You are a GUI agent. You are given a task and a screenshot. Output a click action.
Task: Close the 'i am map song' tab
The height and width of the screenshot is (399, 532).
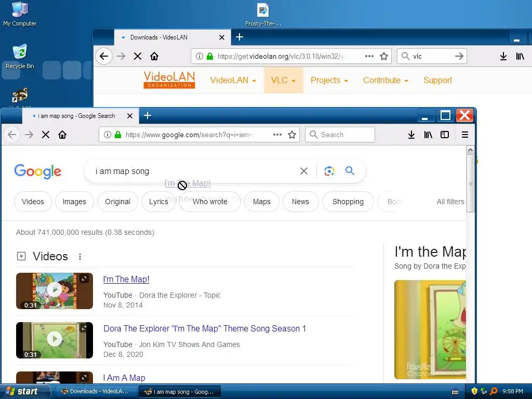pyautogui.click(x=129, y=116)
